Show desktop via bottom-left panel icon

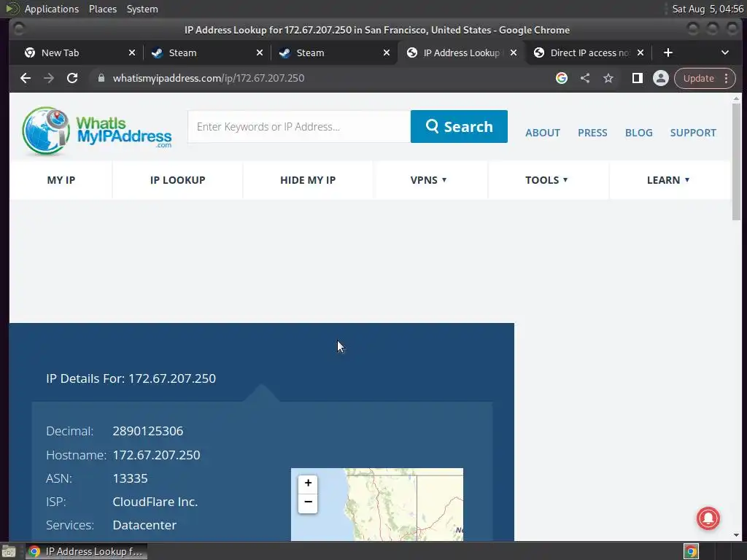pos(9,551)
